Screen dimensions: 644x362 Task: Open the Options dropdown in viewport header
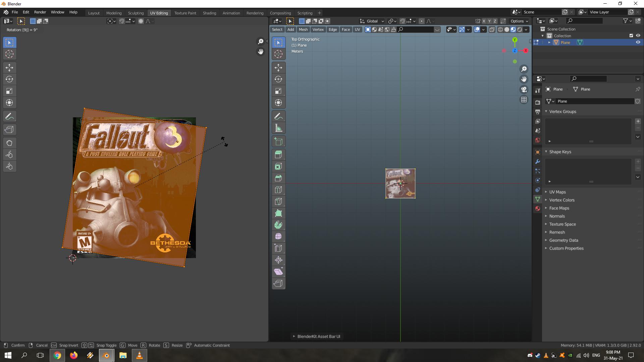tap(520, 21)
